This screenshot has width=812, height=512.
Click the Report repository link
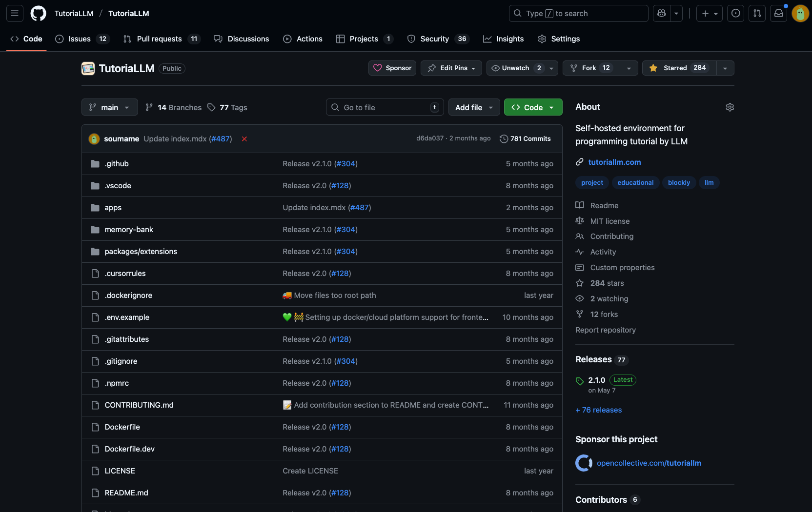606,330
